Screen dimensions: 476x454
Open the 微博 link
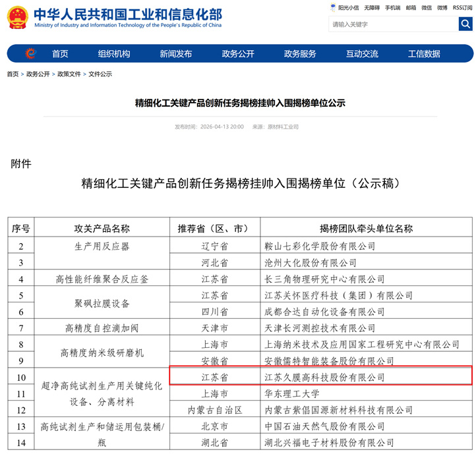coord(442,8)
